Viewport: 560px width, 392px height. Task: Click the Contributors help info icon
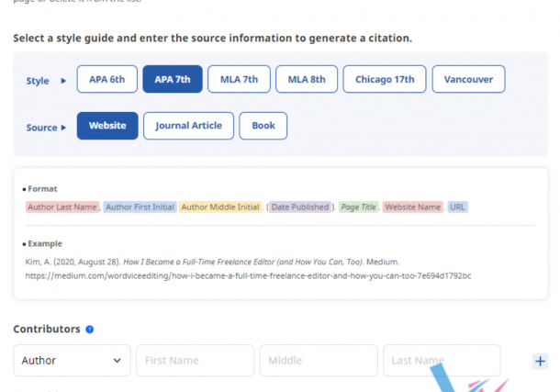[90, 329]
